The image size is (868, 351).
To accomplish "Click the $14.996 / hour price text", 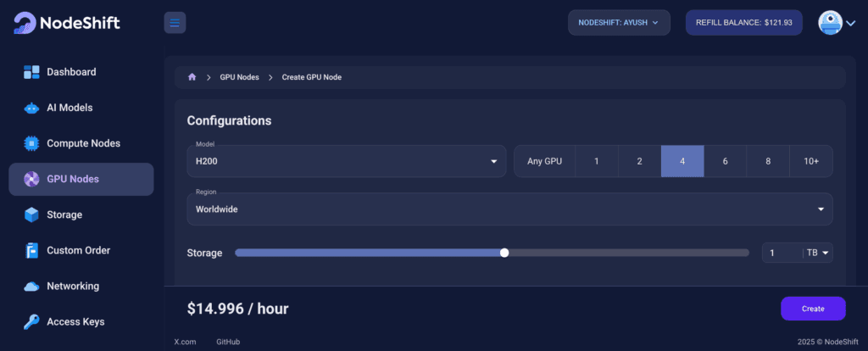I will pos(237,309).
